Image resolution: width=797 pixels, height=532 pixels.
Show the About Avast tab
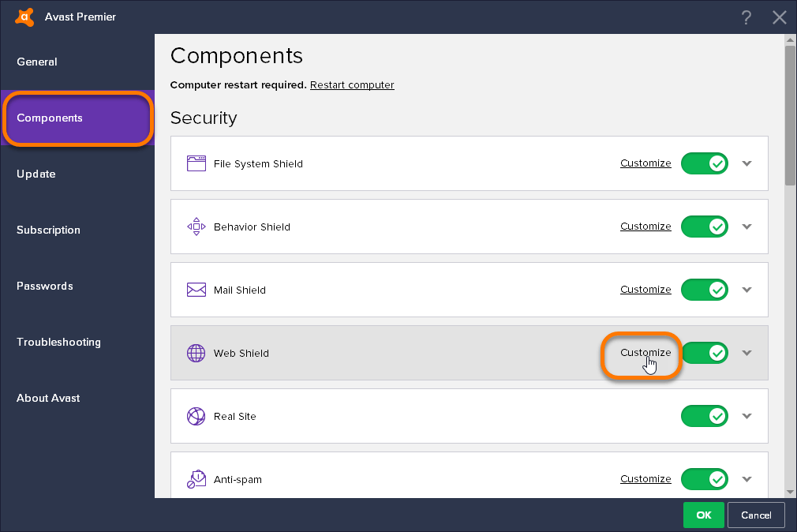77,398
